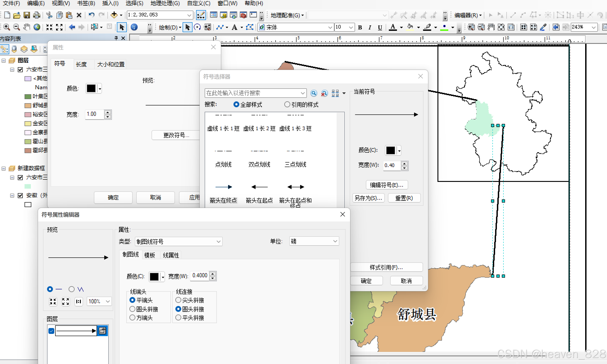607x364 pixels.
Task: Switch to the 模板 tab
Action: tap(149, 255)
